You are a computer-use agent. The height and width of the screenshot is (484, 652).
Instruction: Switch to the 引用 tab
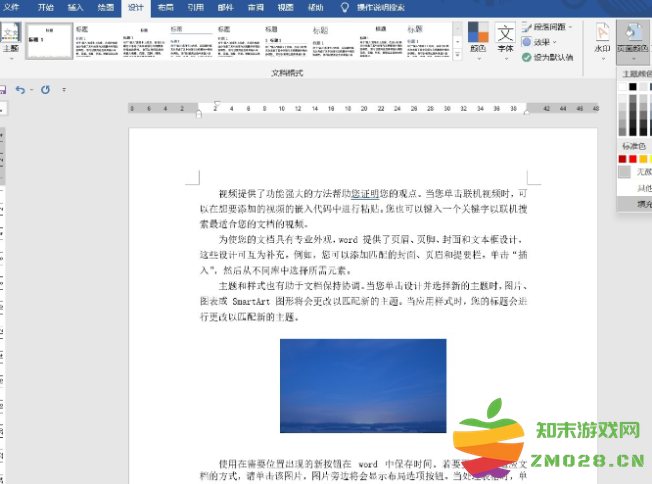tap(195, 7)
